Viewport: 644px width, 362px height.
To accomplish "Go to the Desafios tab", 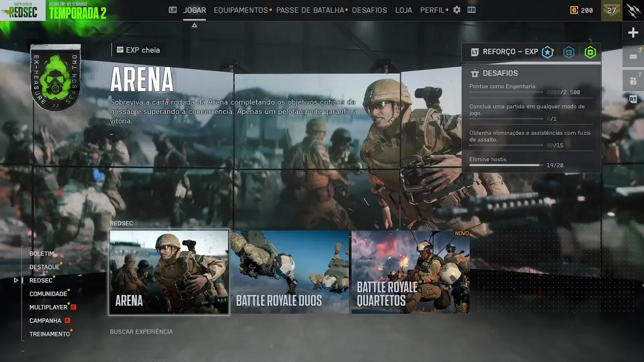I will coord(370,10).
